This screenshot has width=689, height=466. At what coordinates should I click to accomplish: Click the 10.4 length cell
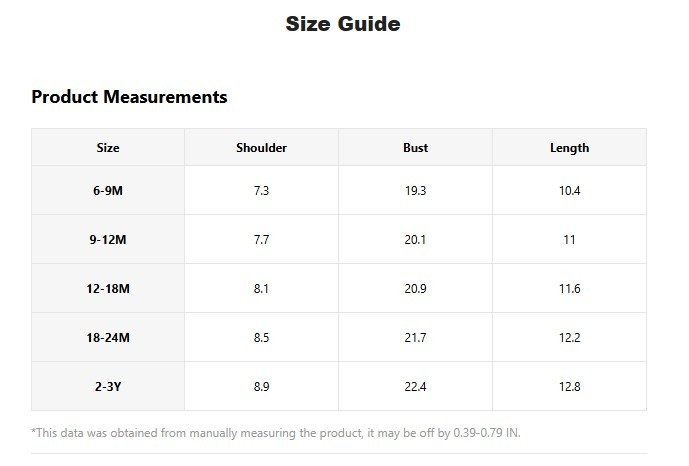click(569, 191)
